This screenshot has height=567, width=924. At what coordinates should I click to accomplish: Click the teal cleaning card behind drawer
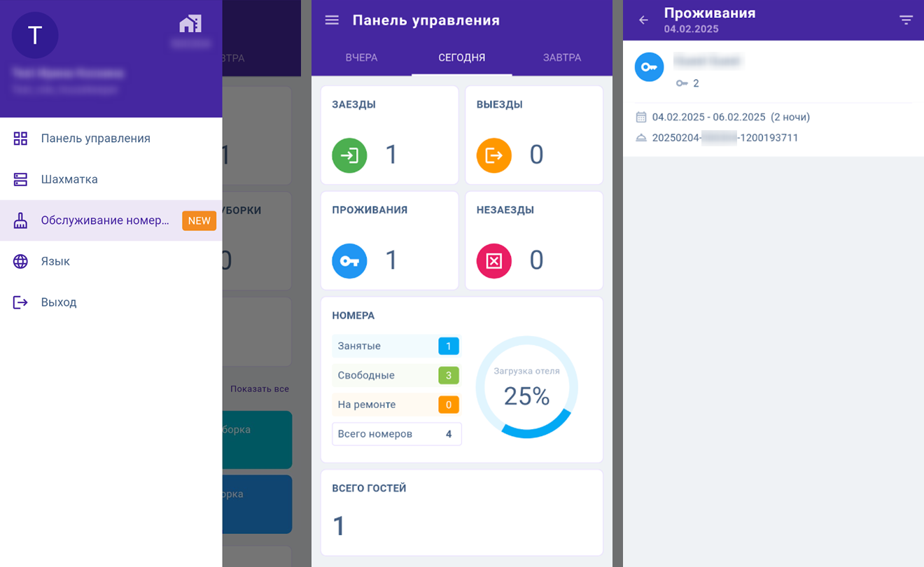[257, 440]
